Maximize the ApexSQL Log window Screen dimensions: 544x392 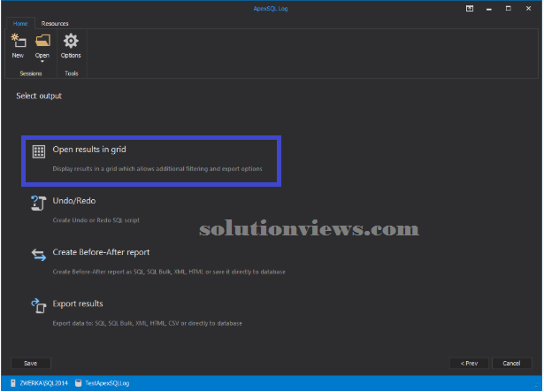pyautogui.click(x=509, y=8)
